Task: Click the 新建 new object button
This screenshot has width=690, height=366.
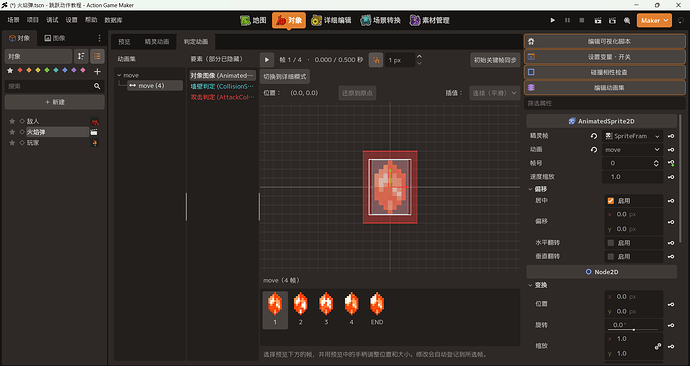Action: [x=55, y=102]
